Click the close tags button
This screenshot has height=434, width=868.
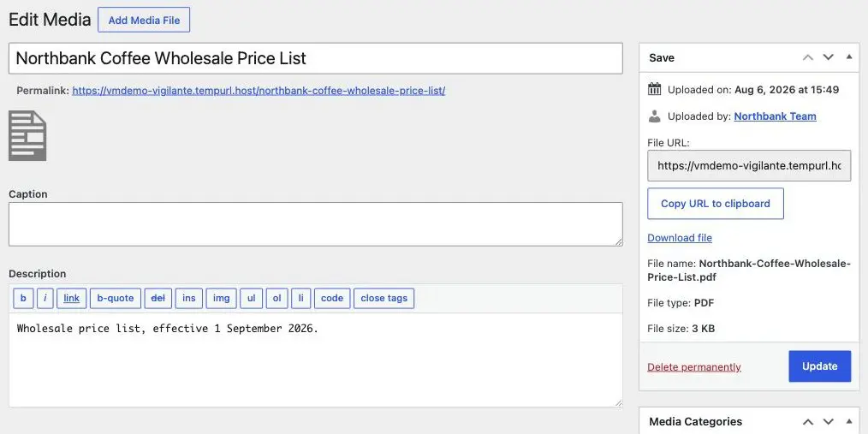(384, 299)
